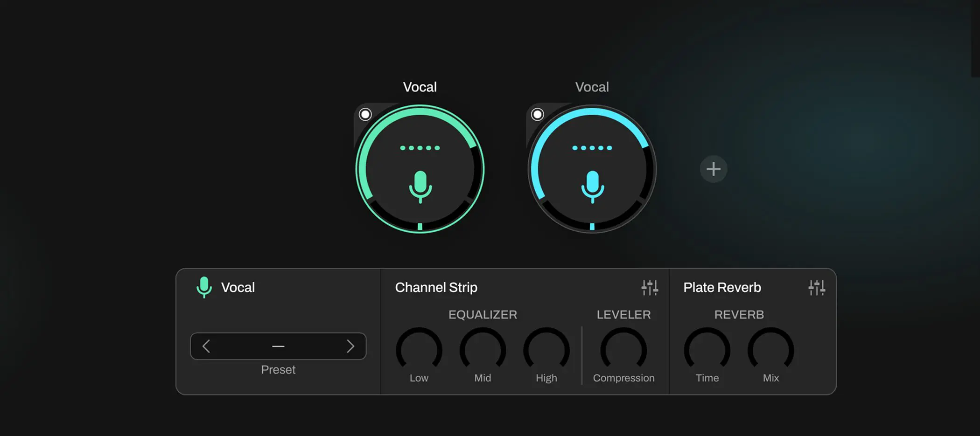Image resolution: width=980 pixels, height=436 pixels.
Task: Open Channel Strip mixer settings icon
Action: [x=650, y=288]
